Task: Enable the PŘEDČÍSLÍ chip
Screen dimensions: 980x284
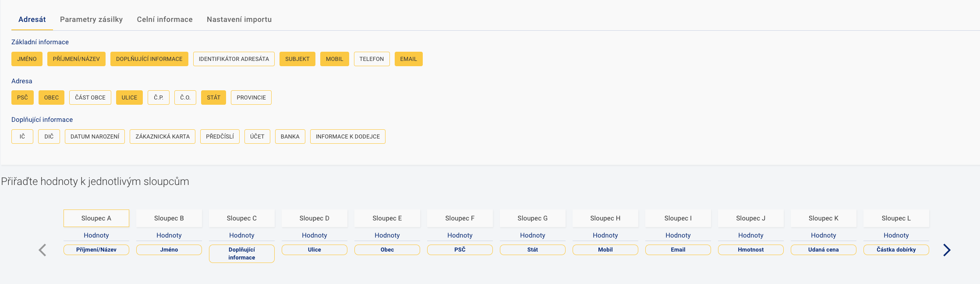Action: point(220,136)
